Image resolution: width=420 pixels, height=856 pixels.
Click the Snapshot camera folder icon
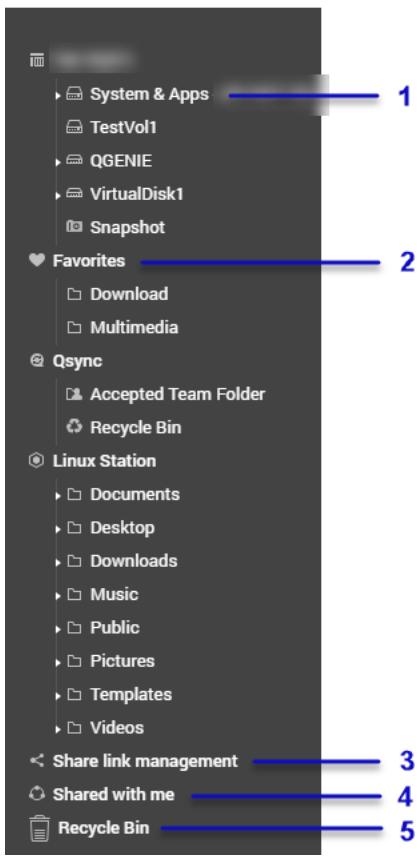74,227
